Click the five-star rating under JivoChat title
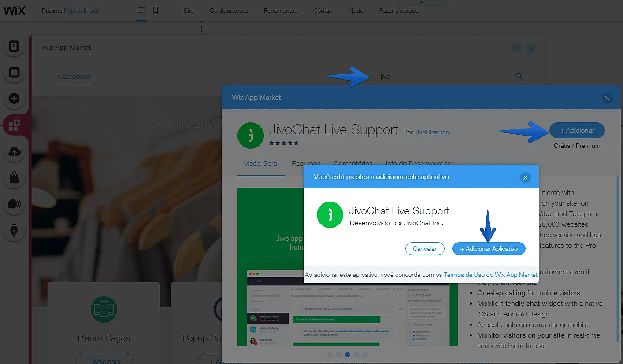This screenshot has width=623, height=364. point(284,143)
